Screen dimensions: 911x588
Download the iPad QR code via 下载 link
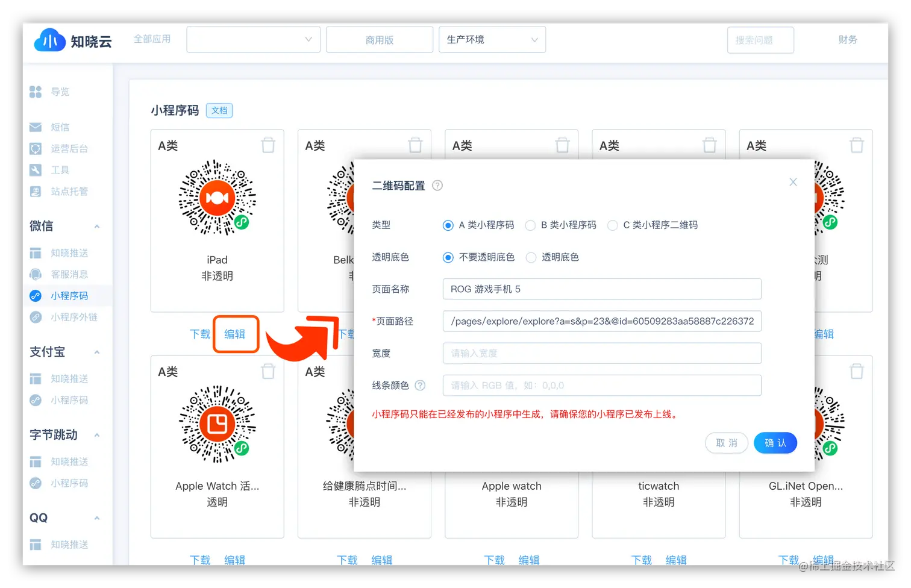199,334
